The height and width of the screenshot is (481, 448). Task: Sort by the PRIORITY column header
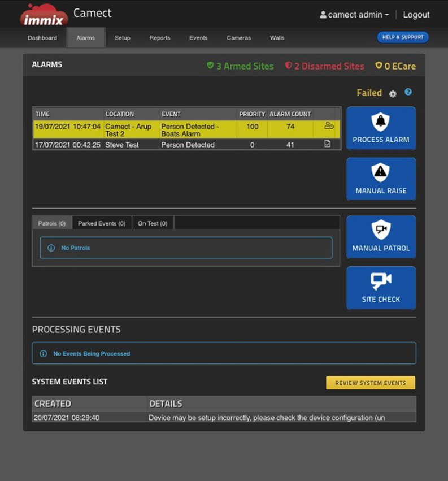(252, 114)
